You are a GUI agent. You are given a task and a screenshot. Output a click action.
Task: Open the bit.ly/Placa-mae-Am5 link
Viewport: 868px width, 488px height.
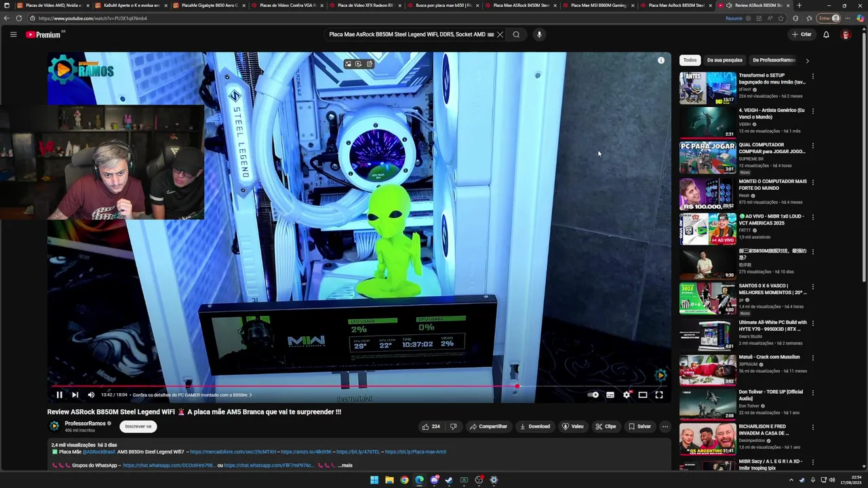[415, 452]
